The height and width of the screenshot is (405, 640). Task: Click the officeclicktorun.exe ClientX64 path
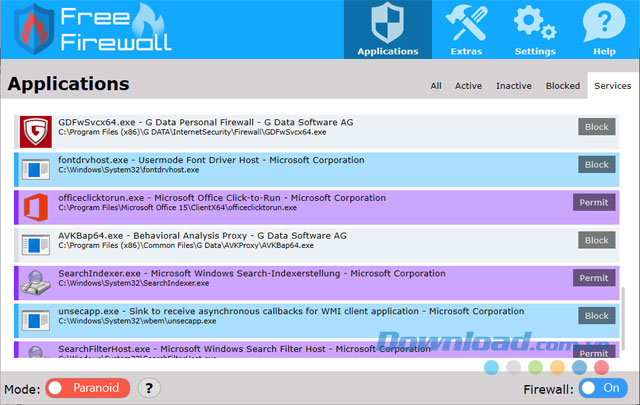point(177,208)
